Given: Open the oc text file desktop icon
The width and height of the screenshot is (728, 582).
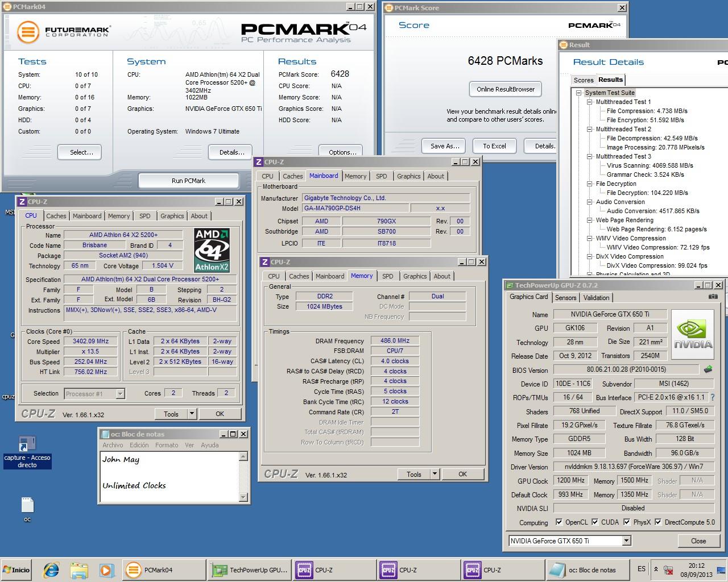Looking at the screenshot, I should (x=27, y=509).
